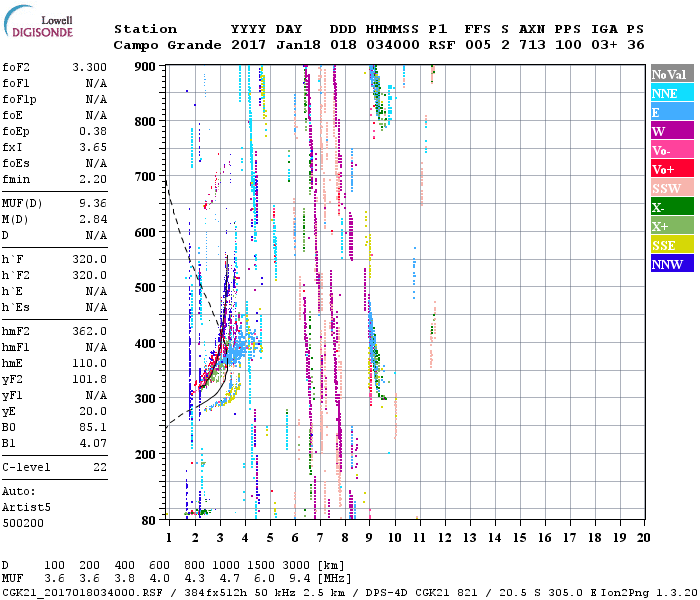Image resolution: width=700 pixels, height=600 pixels.
Task: Click the yE value 20.0
Action: 93,411
